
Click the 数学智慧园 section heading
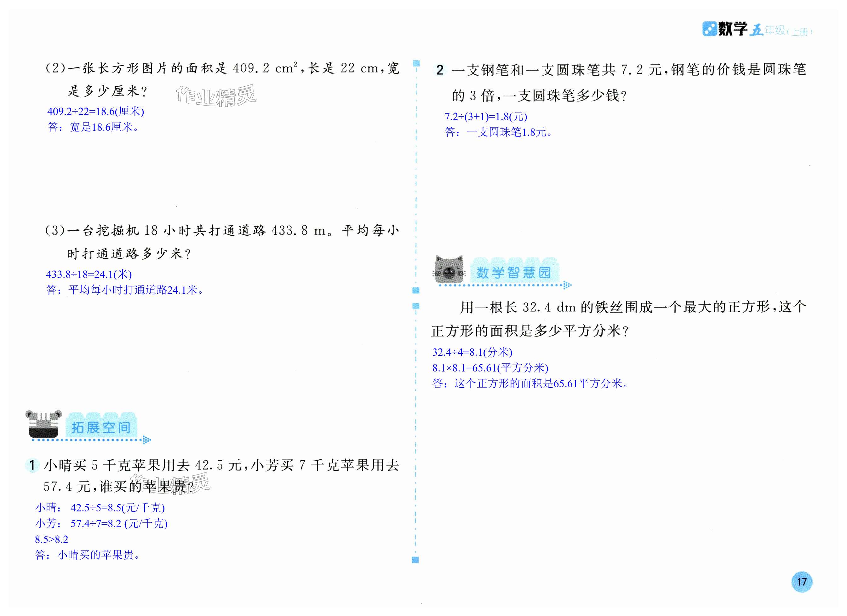coord(513,272)
